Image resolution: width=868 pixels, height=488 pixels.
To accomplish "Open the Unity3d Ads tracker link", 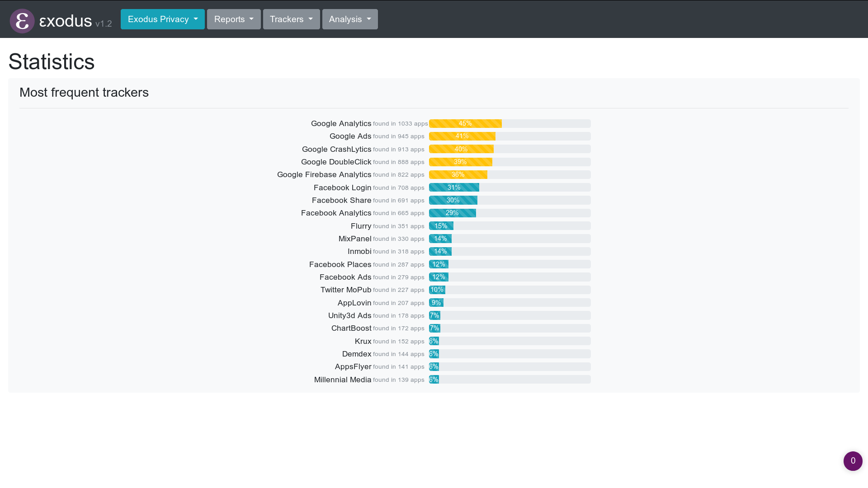I will 349,315.
